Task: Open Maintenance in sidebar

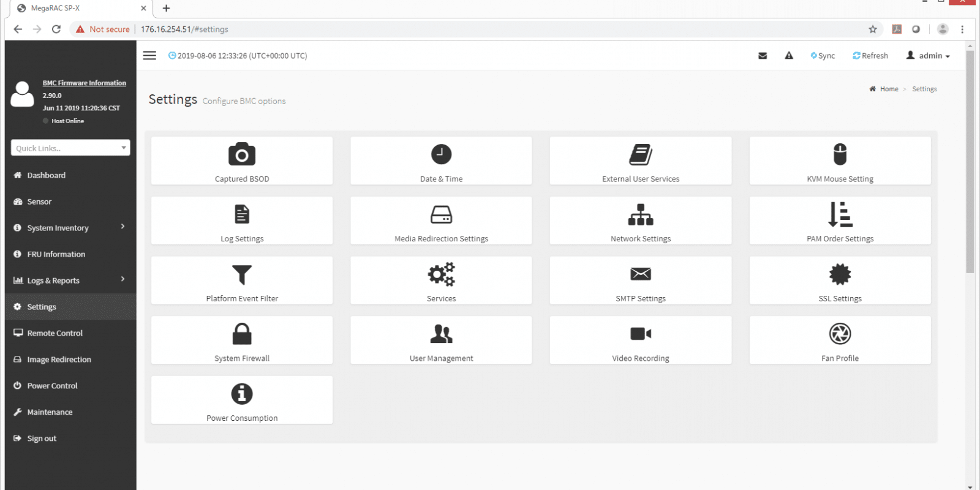Action: 70,412
